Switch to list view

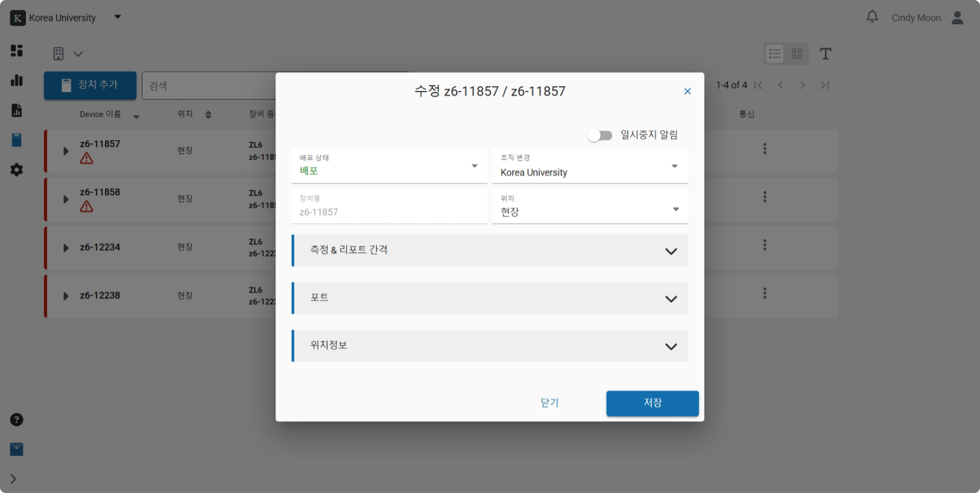(x=775, y=54)
